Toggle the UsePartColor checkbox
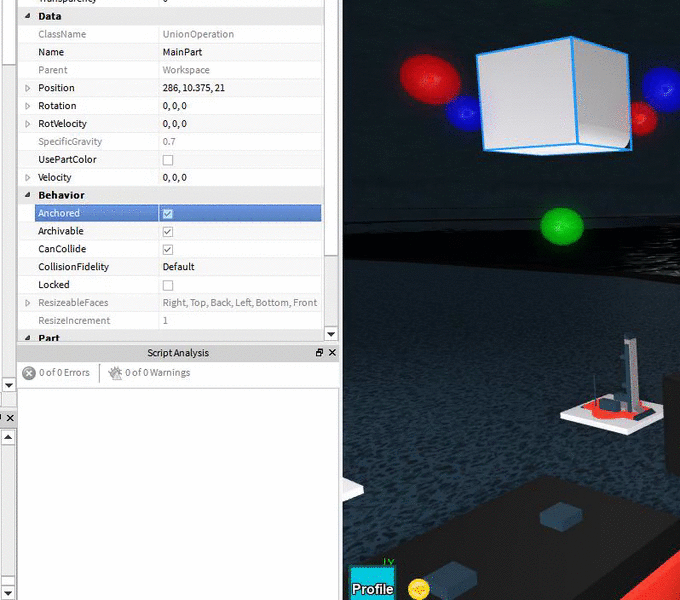This screenshot has width=680, height=600. tap(168, 160)
